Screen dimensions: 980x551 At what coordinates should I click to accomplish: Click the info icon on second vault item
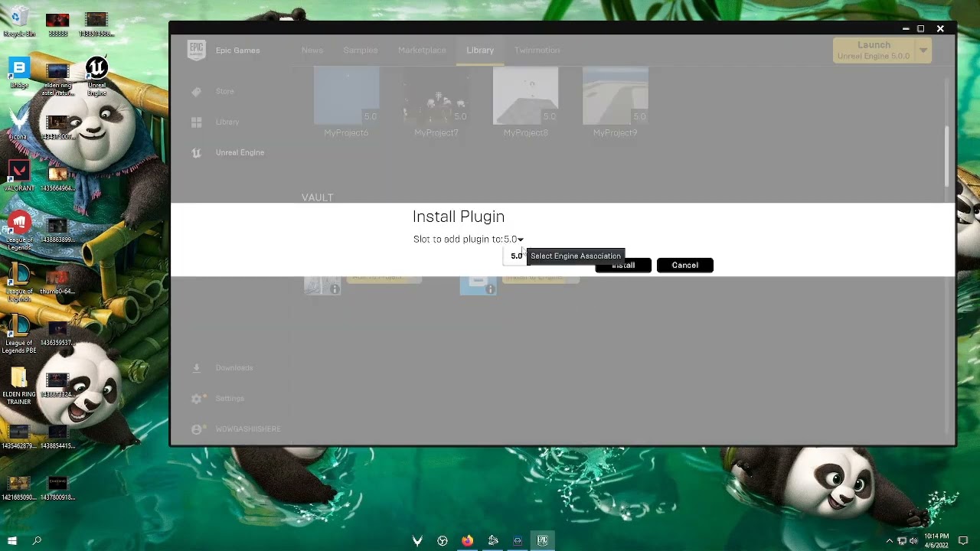tap(490, 289)
